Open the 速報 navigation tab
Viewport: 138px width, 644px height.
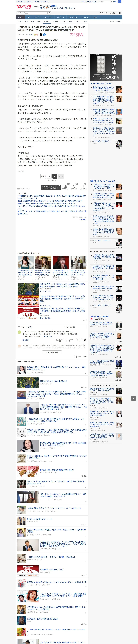(x=28, y=17)
